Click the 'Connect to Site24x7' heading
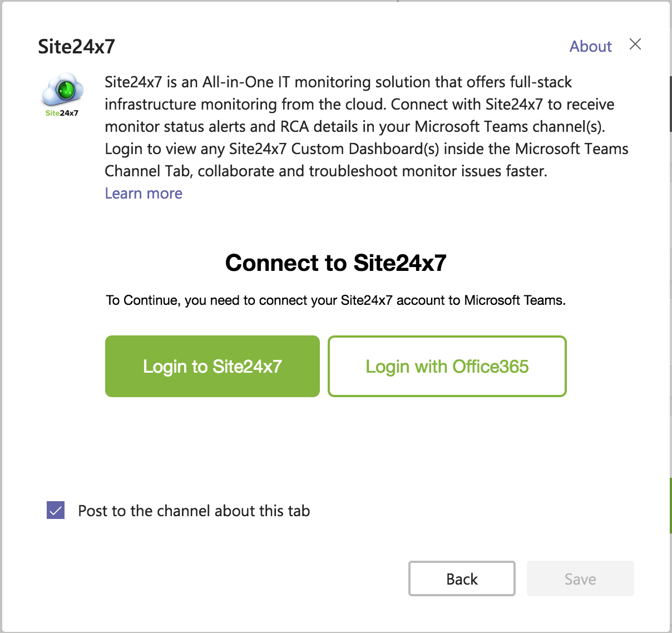 pyautogui.click(x=335, y=263)
